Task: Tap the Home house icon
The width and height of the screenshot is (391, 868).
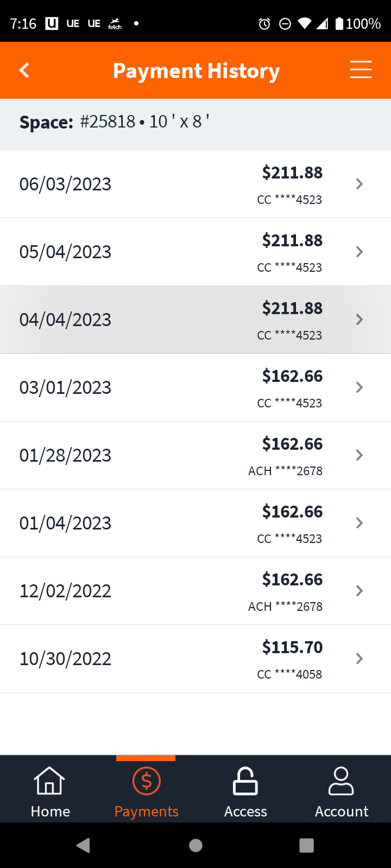Action: pyautogui.click(x=49, y=781)
